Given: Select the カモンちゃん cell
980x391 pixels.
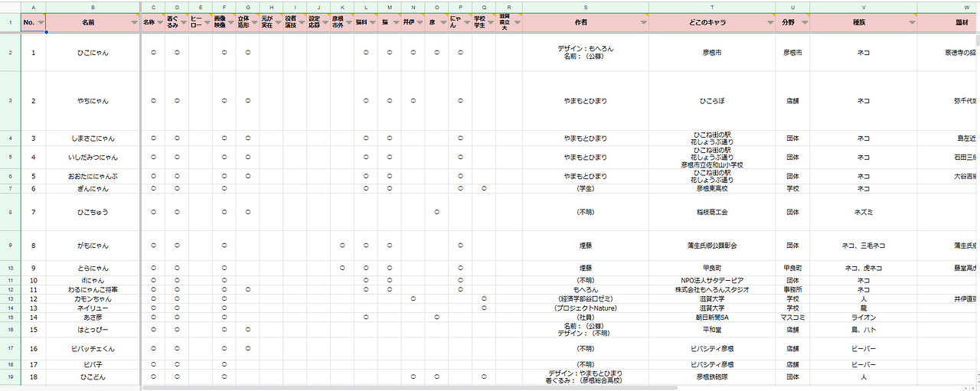Looking at the screenshot, I should (93, 299).
